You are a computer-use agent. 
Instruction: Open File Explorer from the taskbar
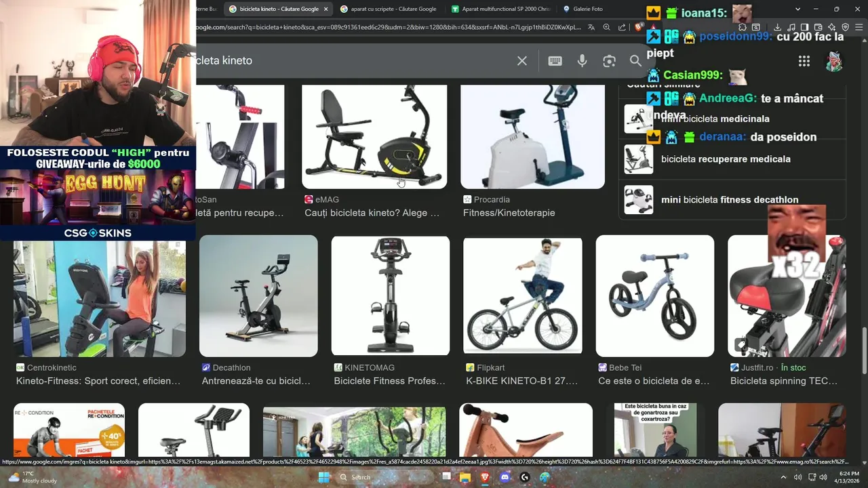[x=465, y=477]
